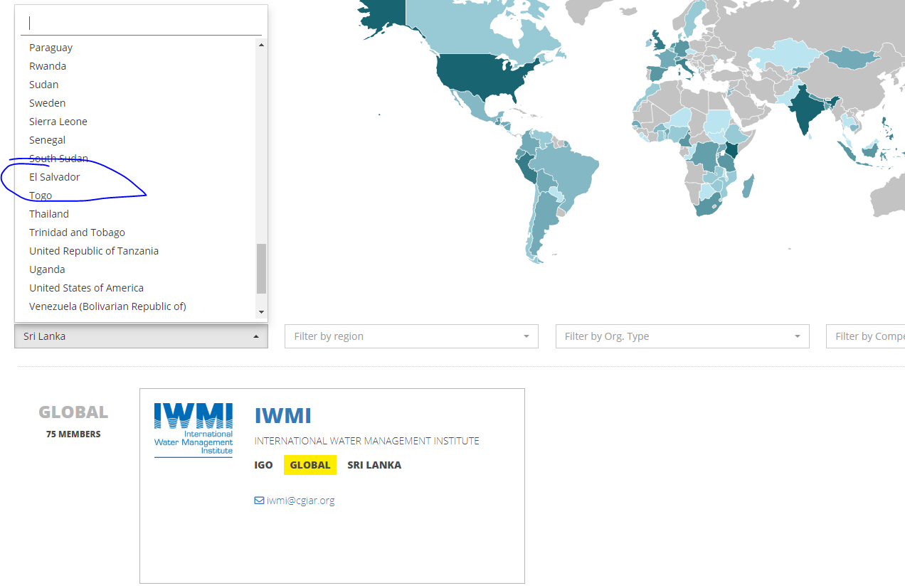Viewport: 905px width, 588px height.
Task: Click the SRI LANKA tag on IWMI card
Action: click(374, 465)
